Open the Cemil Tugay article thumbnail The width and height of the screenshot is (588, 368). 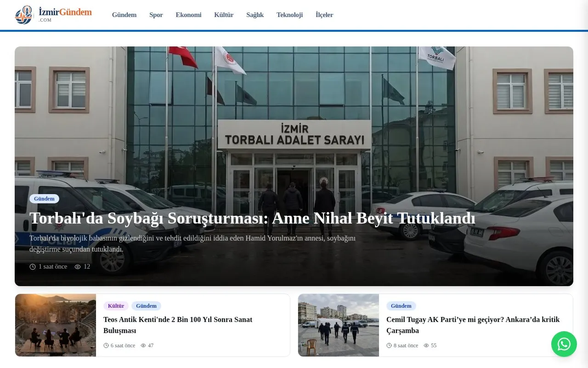pyautogui.click(x=339, y=325)
